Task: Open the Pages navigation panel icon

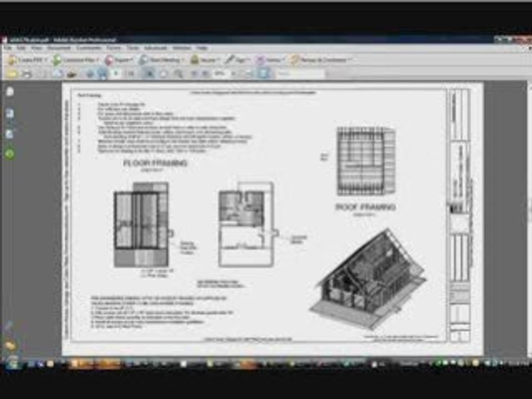Action: [x=10, y=91]
